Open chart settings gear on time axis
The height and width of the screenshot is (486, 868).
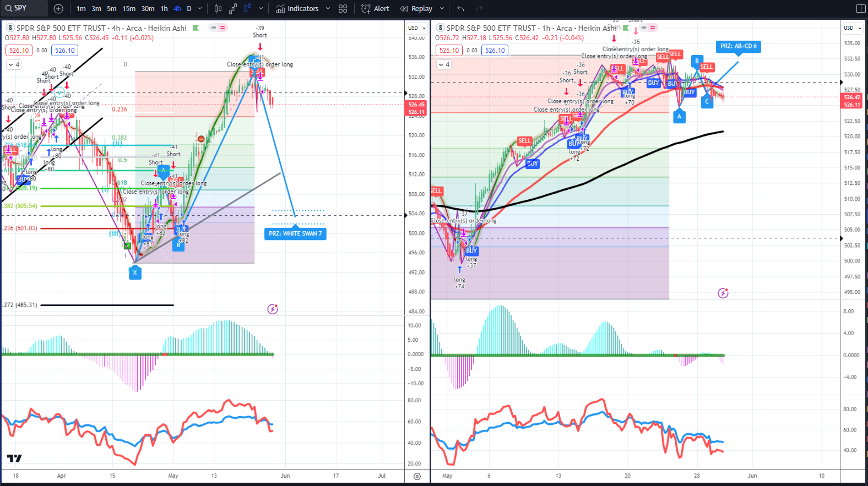click(417, 476)
